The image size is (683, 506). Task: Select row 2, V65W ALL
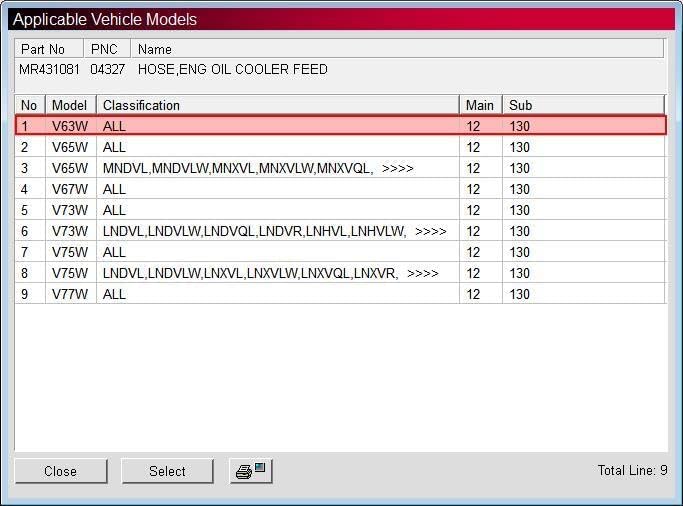tap(341, 147)
